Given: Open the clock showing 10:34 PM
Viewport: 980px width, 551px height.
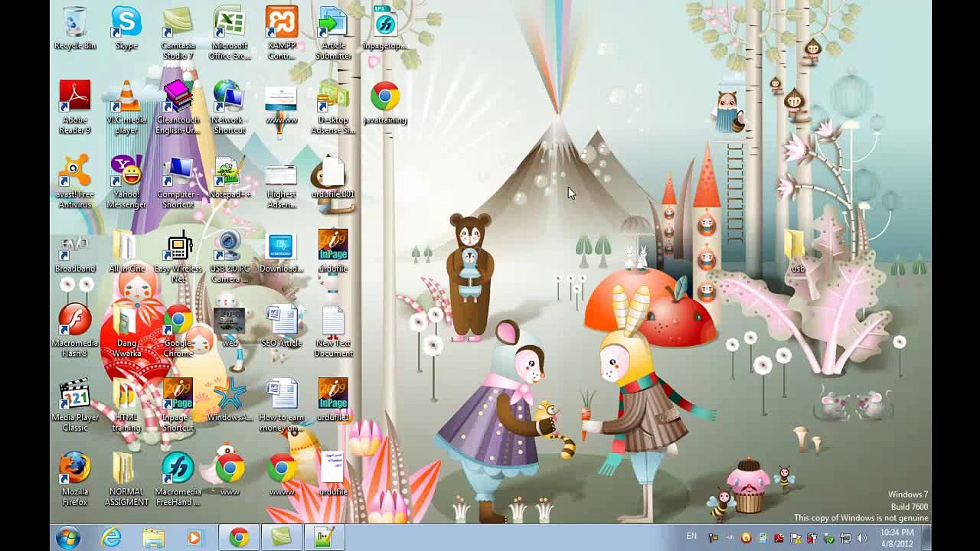Looking at the screenshot, I should 897,538.
